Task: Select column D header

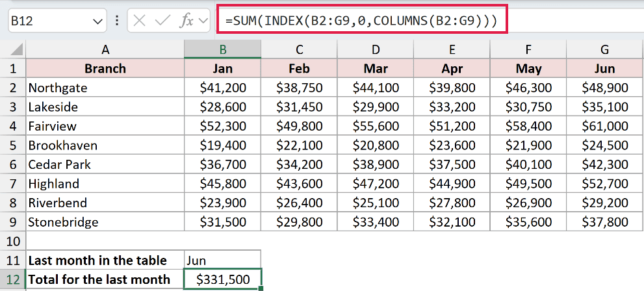Action: tap(376, 49)
